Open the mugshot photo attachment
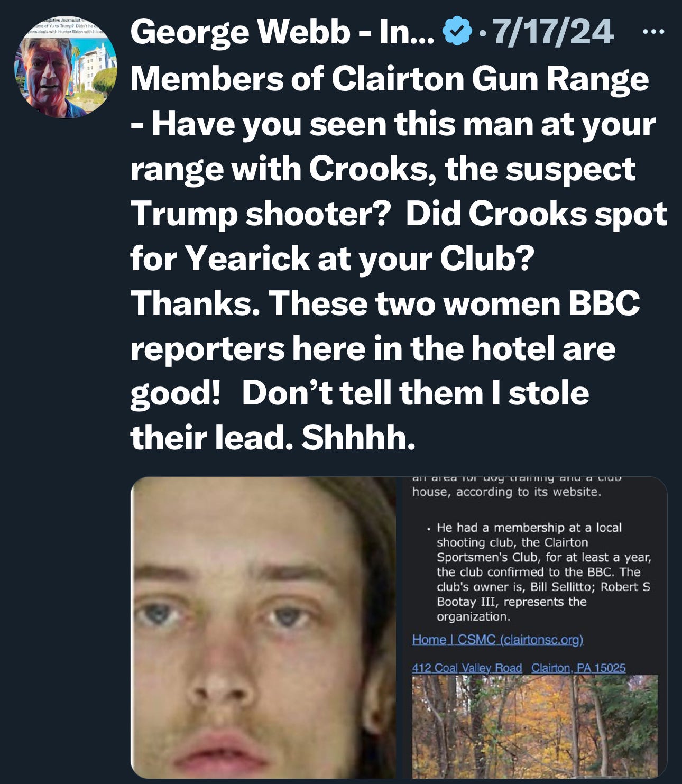This screenshot has height=784, width=682. pyautogui.click(x=263, y=627)
